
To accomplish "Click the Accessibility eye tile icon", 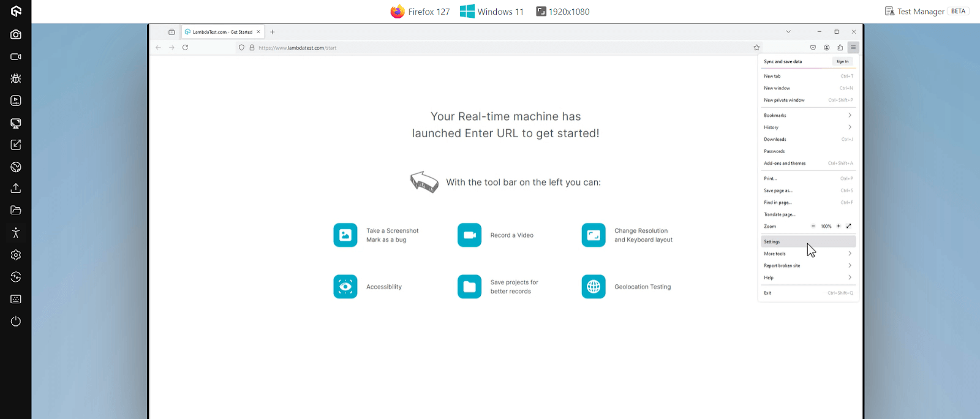I will point(345,287).
